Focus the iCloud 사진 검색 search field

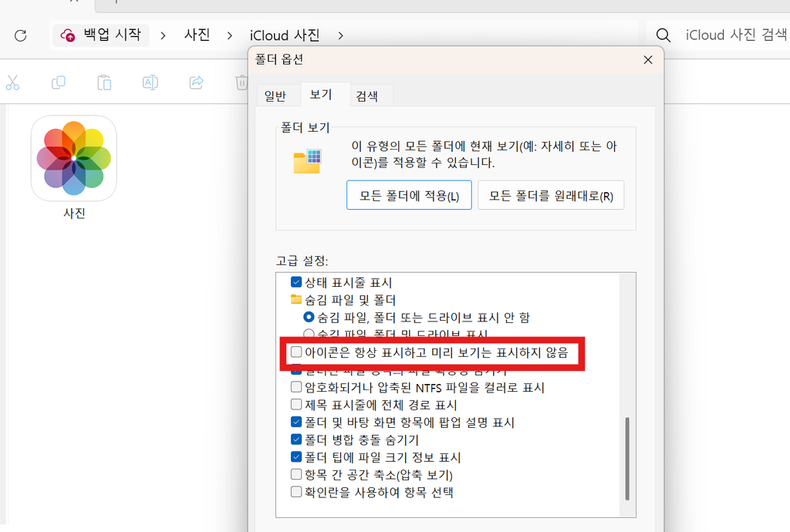click(735, 35)
